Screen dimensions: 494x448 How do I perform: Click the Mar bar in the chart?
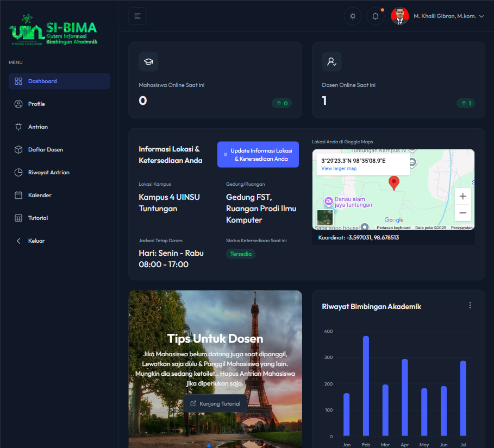(x=385, y=410)
